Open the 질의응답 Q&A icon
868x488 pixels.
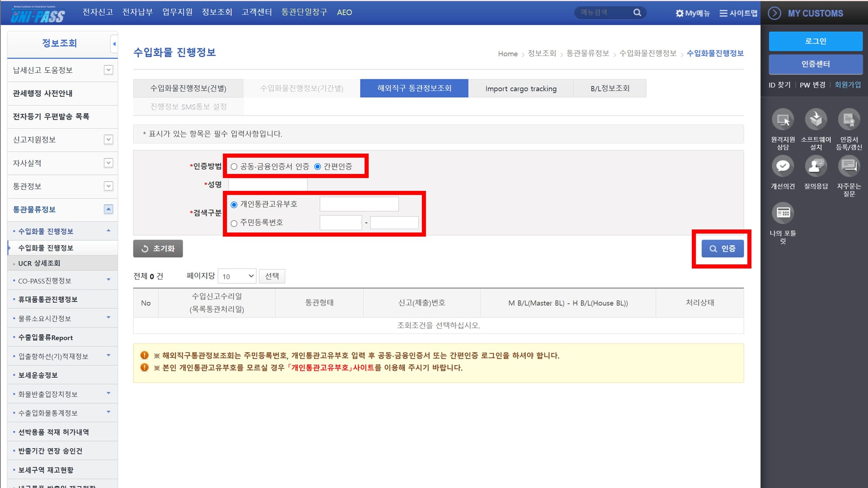[815, 167]
